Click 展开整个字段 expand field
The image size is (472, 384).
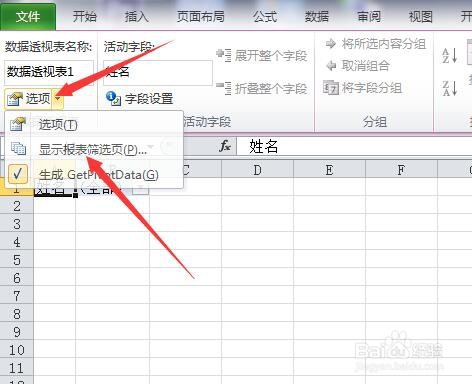(x=262, y=55)
